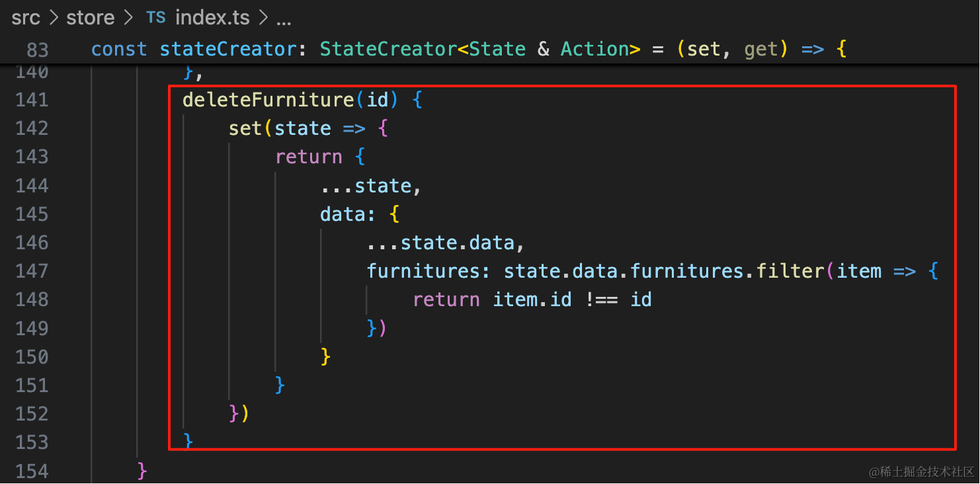Click line number 154 in gutter
The image size is (980, 484).
[x=32, y=471]
